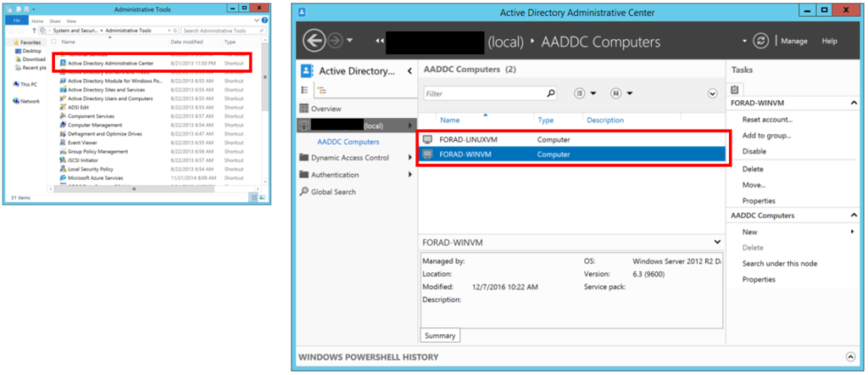This screenshot has height=375, width=868.
Task: Expand the filter criteria chevron button
Action: [712, 93]
